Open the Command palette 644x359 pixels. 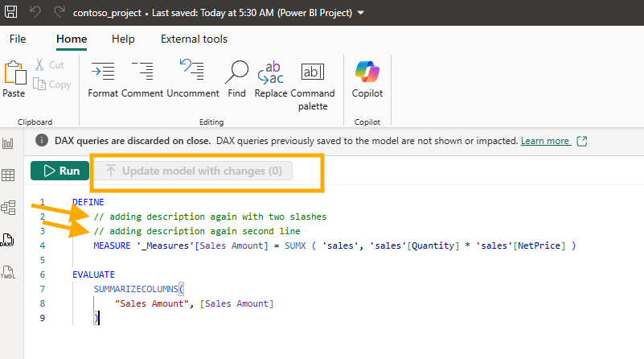(x=313, y=86)
